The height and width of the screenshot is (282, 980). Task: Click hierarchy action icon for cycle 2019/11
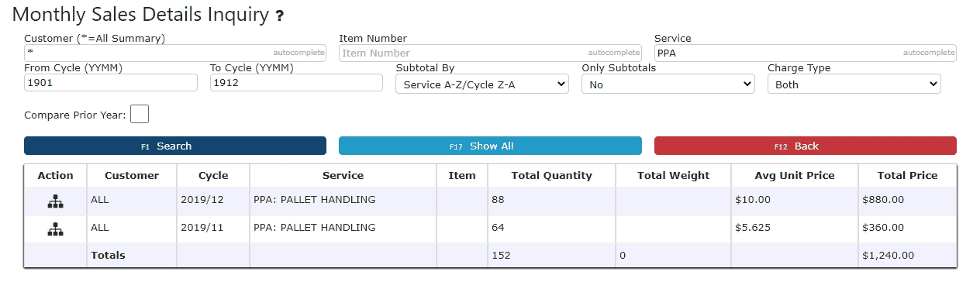[55, 229]
